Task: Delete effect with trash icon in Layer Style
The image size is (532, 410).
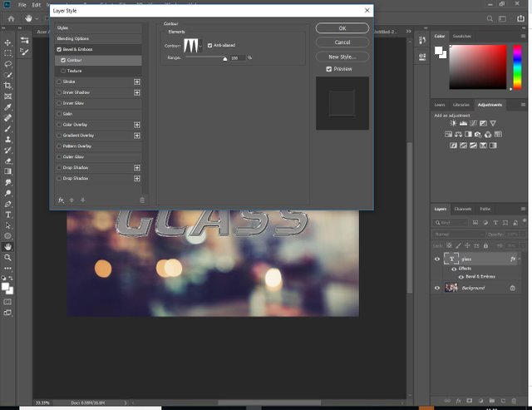Action: [x=142, y=200]
